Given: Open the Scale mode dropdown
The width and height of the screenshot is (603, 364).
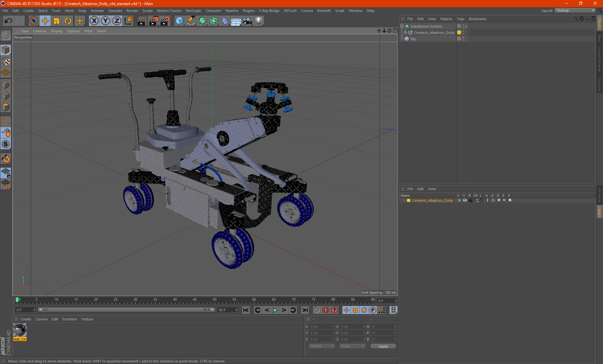Looking at the screenshot, I should pyautogui.click(x=352, y=346).
